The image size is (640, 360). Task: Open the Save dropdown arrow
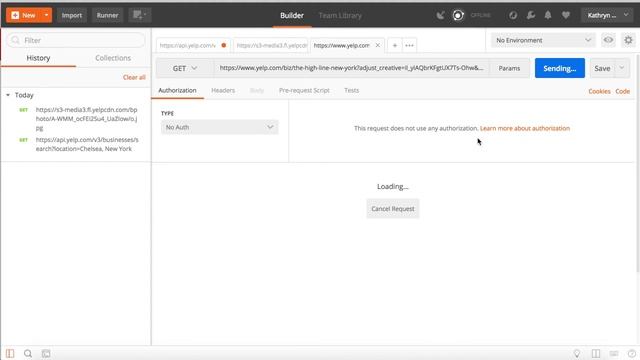click(x=622, y=68)
